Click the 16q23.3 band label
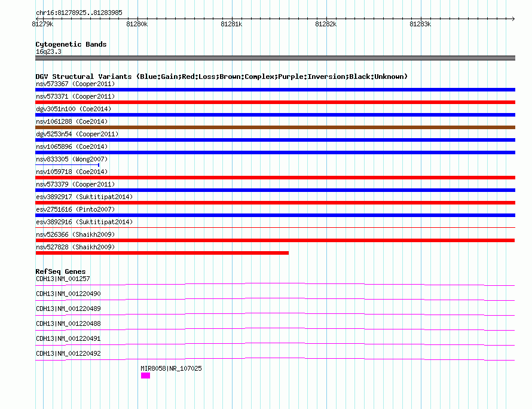The width and height of the screenshot is (532, 409). tap(48, 51)
